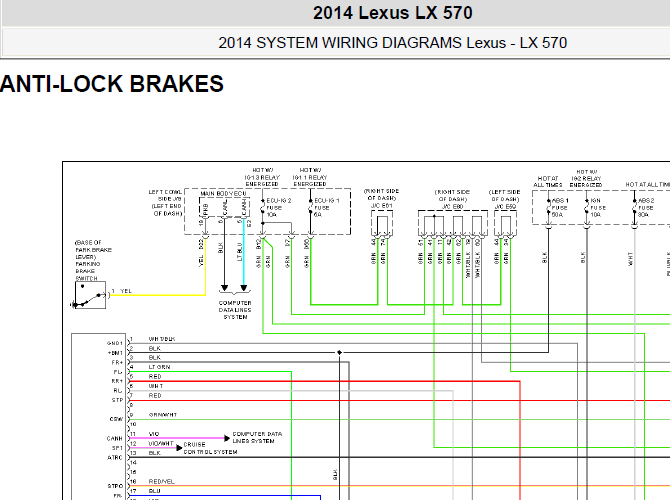
Task: Click the FR+ terminal label
Action: point(118,362)
